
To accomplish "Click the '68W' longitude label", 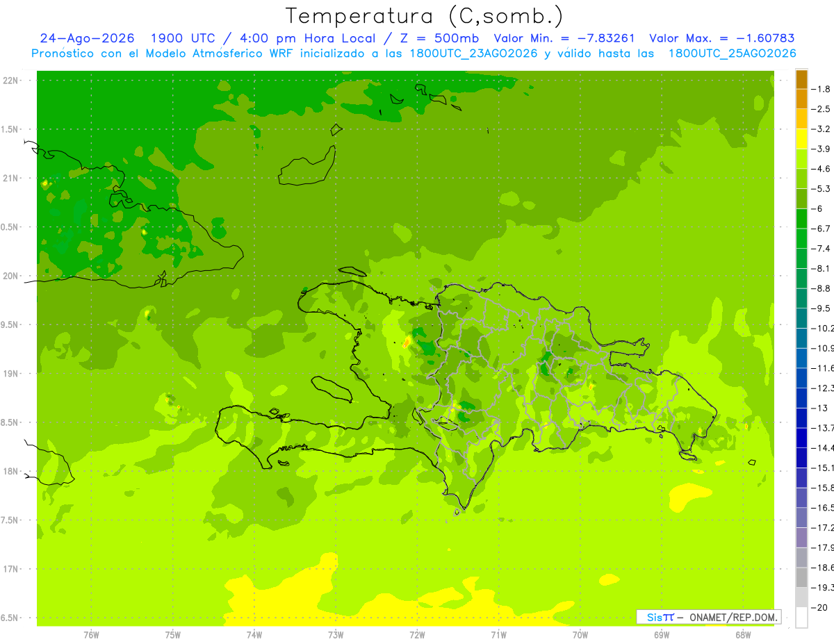I will 743,635.
